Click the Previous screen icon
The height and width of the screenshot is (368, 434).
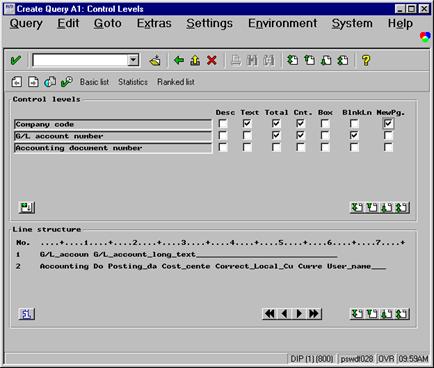click(17, 82)
